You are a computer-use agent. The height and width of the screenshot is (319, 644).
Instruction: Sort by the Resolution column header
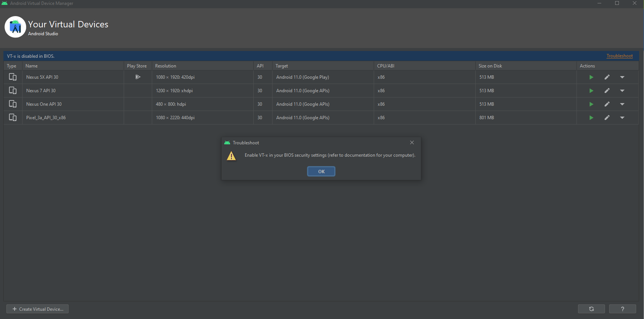[203, 66]
